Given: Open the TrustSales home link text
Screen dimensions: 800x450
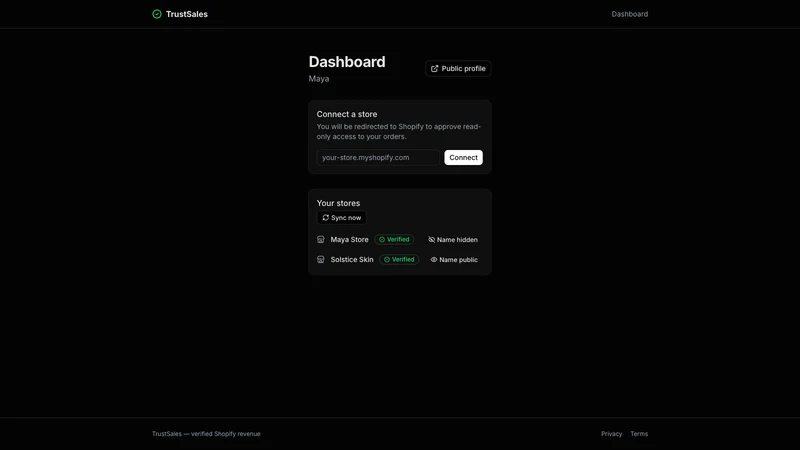Looking at the screenshot, I should 187,14.
